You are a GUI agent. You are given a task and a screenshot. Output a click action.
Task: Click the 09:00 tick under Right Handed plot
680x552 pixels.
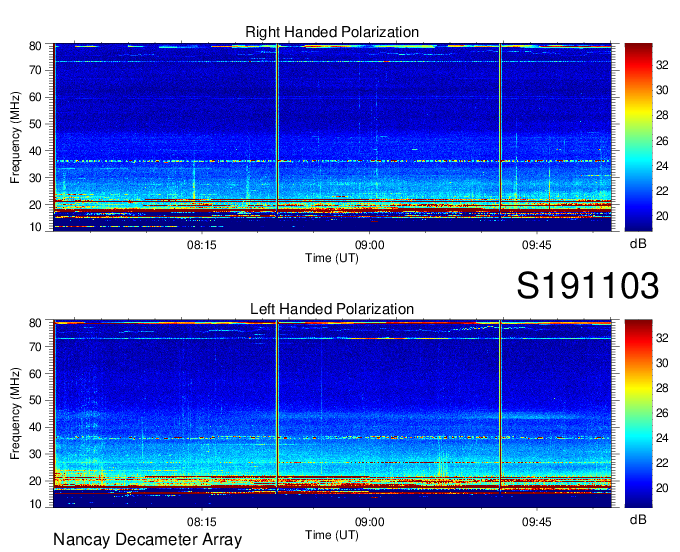[369, 245]
